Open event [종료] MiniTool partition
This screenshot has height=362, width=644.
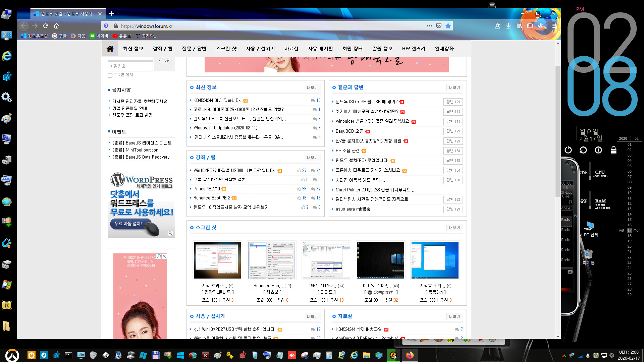coord(135,150)
